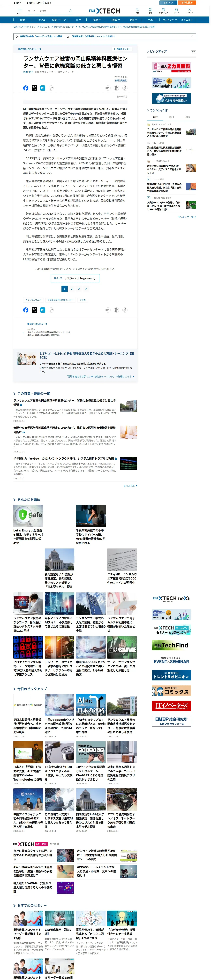
Task: Go to previous article chevron arrow
Action: tap(23, 333)
